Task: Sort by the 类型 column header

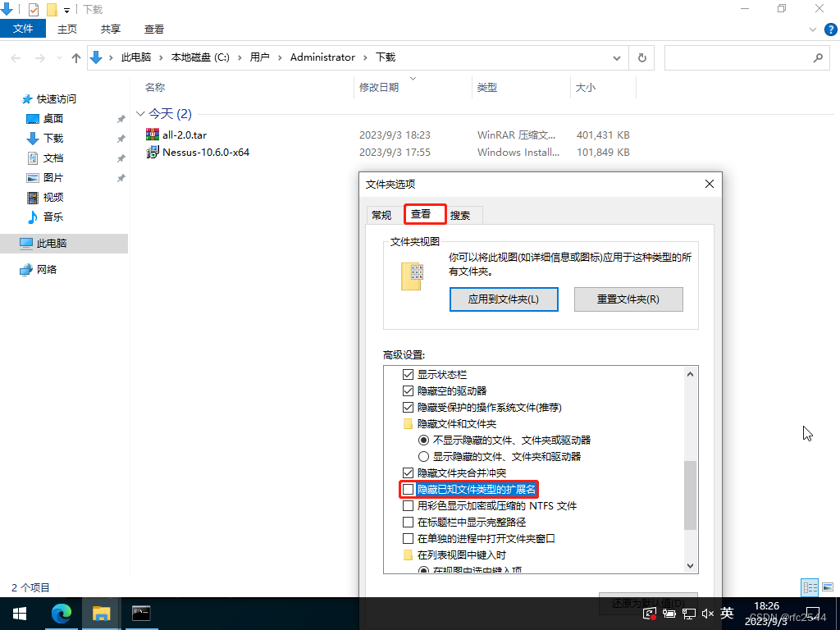Action: [487, 87]
